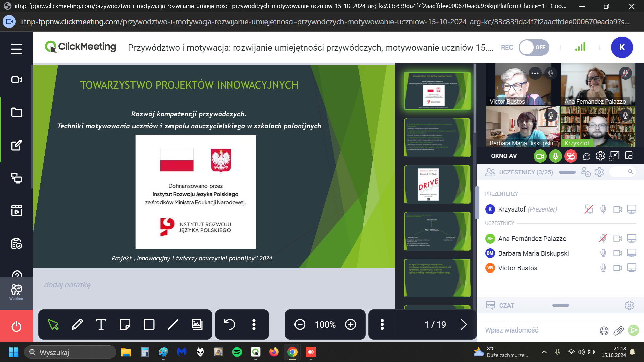Go to next slide arrow

tap(464, 324)
